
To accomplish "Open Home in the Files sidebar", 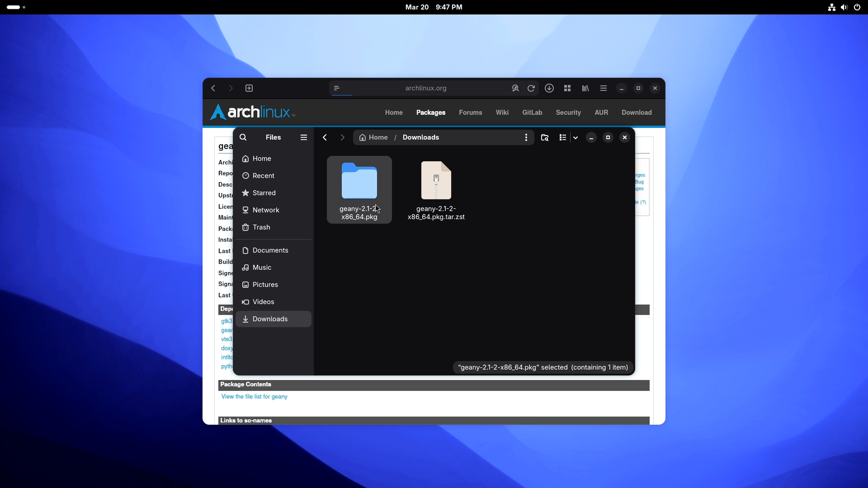I will pos(273,158).
